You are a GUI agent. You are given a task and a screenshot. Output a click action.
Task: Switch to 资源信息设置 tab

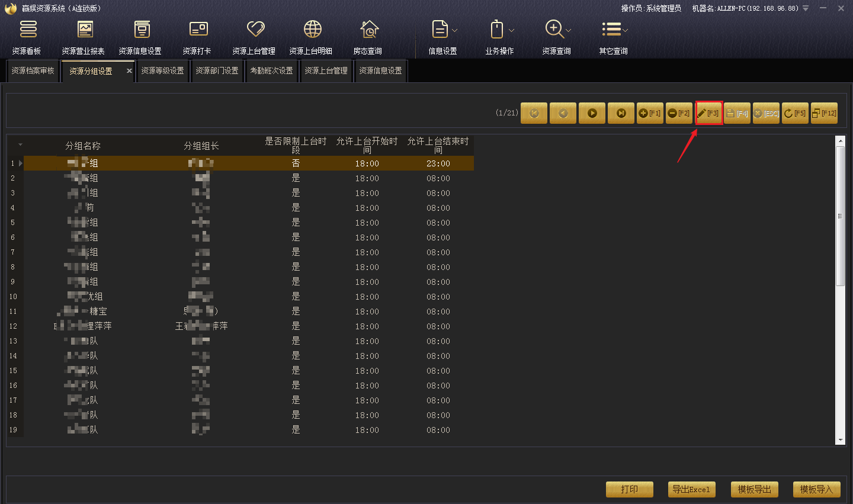point(380,71)
